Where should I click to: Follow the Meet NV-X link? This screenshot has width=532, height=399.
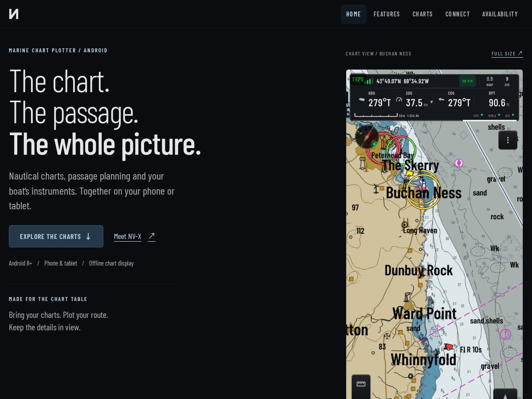128,236
